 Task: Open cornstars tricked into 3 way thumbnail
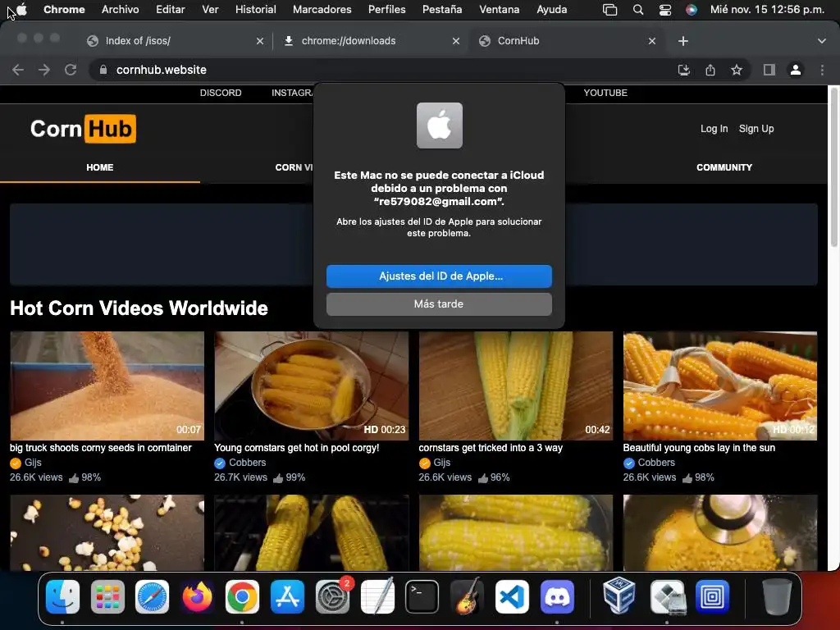(x=516, y=386)
